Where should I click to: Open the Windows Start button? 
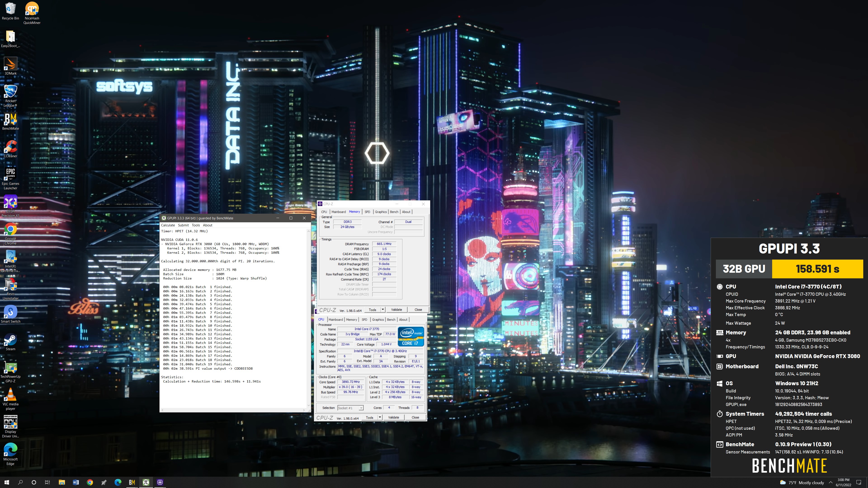point(6,482)
